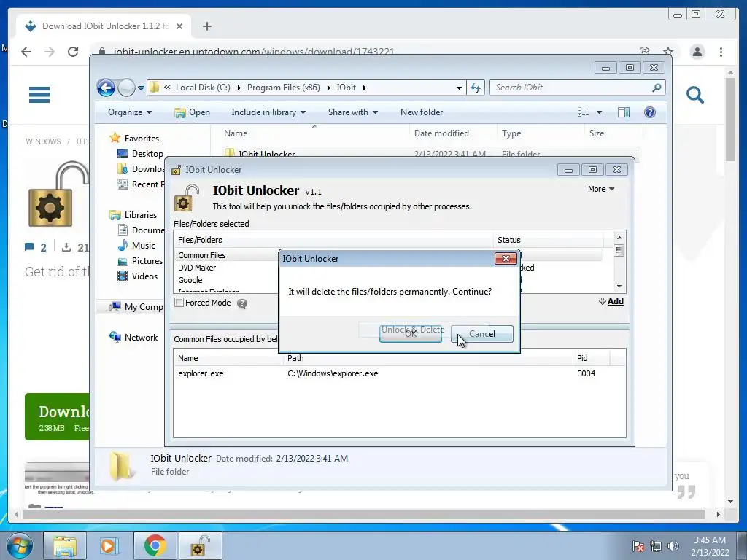Click the Explorer Back navigation button
Image resolution: width=747 pixels, height=560 pixels.
coord(106,87)
